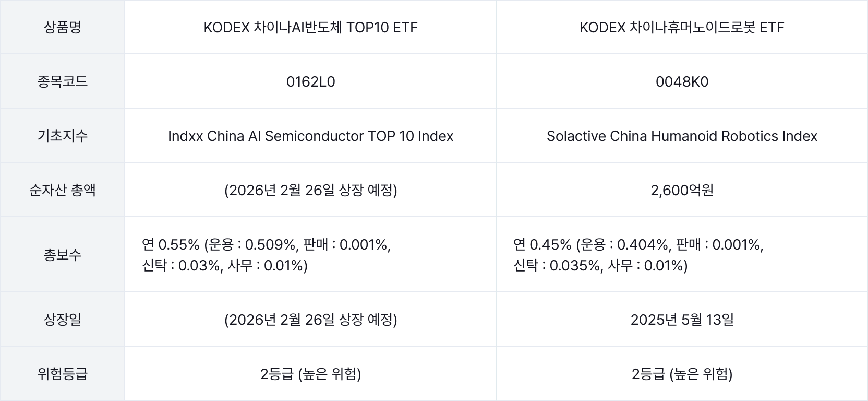
Task: Select the KODEX 차이나AI반도체 TOP10 ETF name
Action: [x=310, y=27]
